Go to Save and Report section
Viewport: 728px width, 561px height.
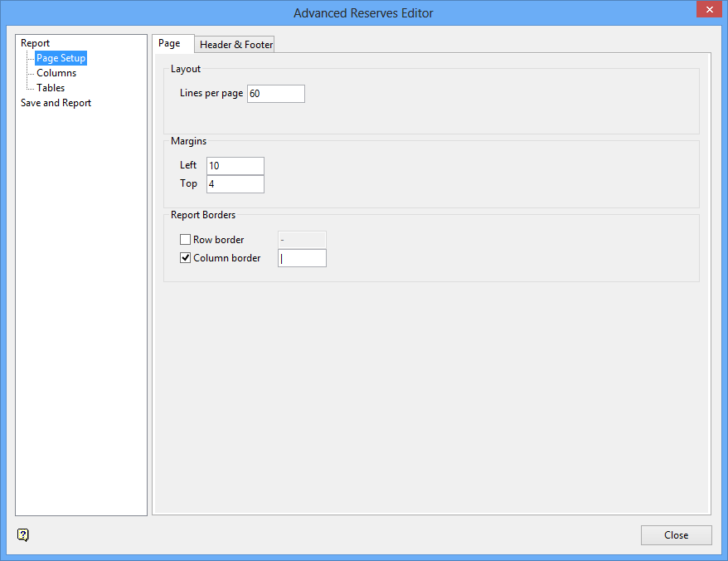click(56, 103)
